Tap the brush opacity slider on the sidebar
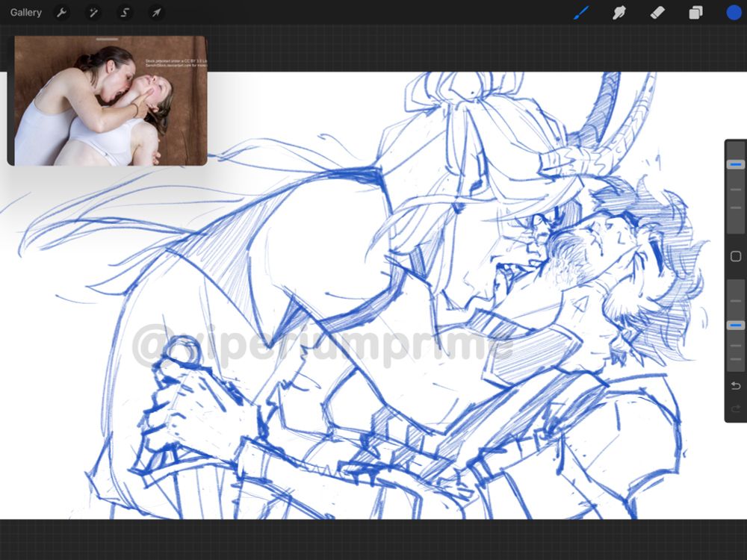This screenshot has width=747, height=560. point(735,324)
